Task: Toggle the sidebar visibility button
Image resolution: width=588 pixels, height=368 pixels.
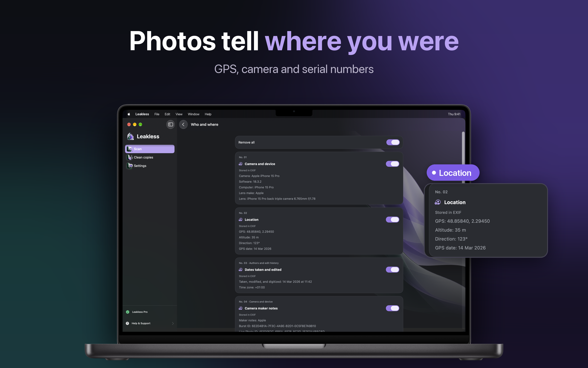Action: [x=170, y=124]
